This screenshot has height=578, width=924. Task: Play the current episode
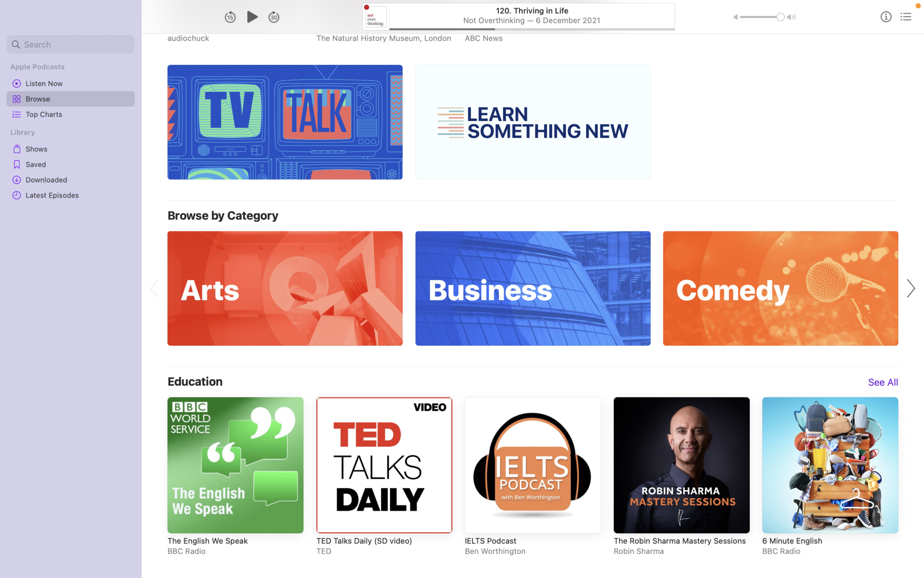(252, 17)
